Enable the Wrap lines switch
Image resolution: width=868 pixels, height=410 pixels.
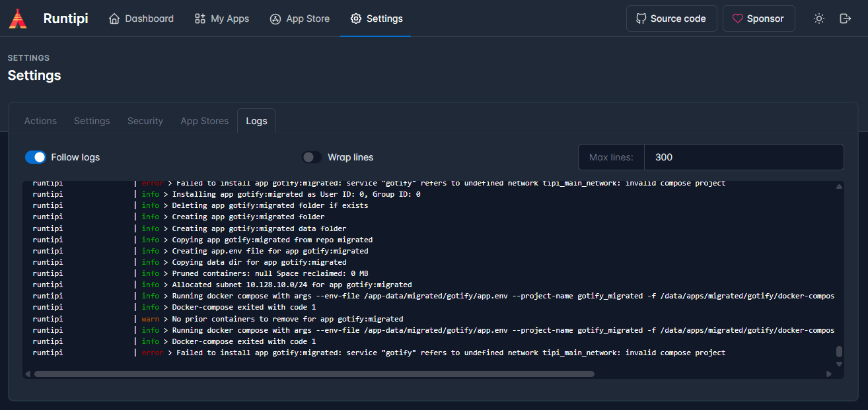click(312, 157)
